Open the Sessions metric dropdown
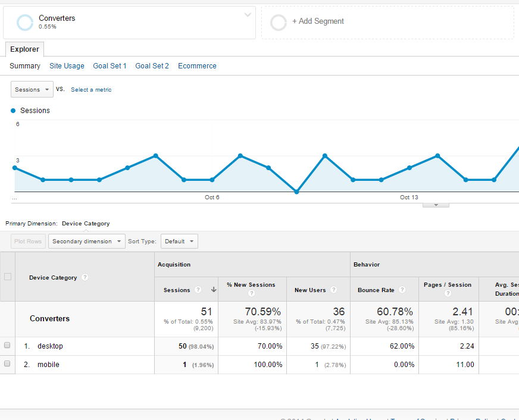The width and height of the screenshot is (519, 420). (x=32, y=90)
